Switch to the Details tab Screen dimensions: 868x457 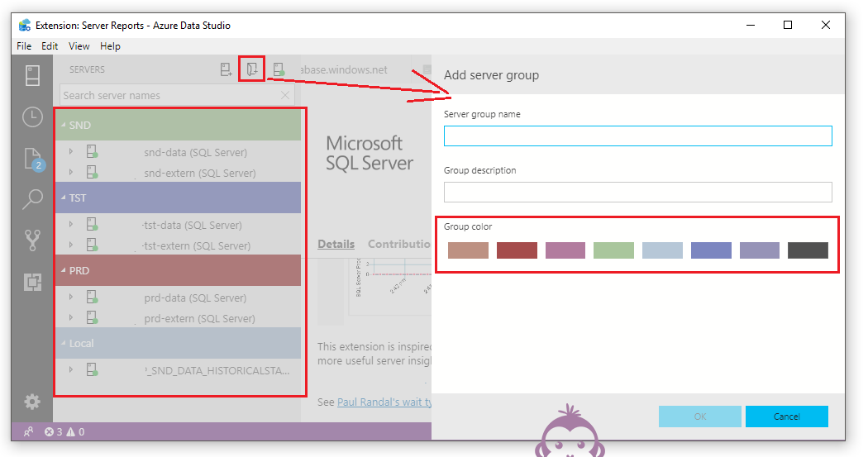336,244
